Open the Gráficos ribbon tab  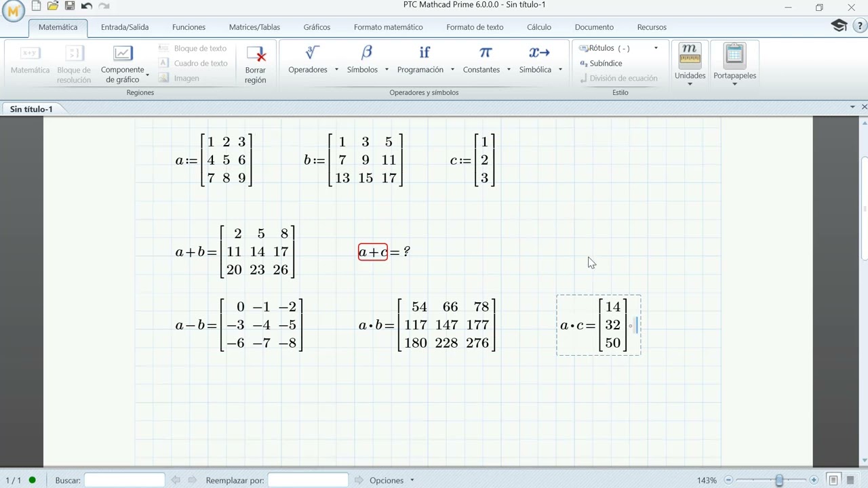tap(317, 27)
